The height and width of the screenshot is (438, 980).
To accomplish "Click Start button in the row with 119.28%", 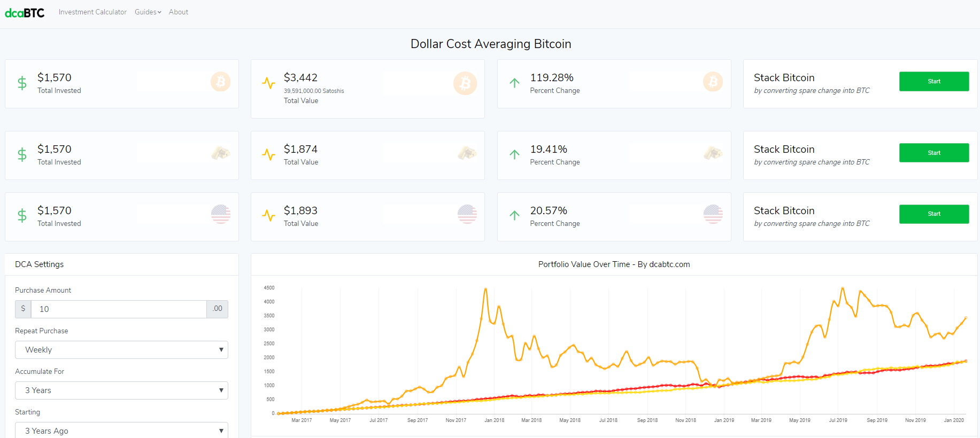I will (x=934, y=81).
